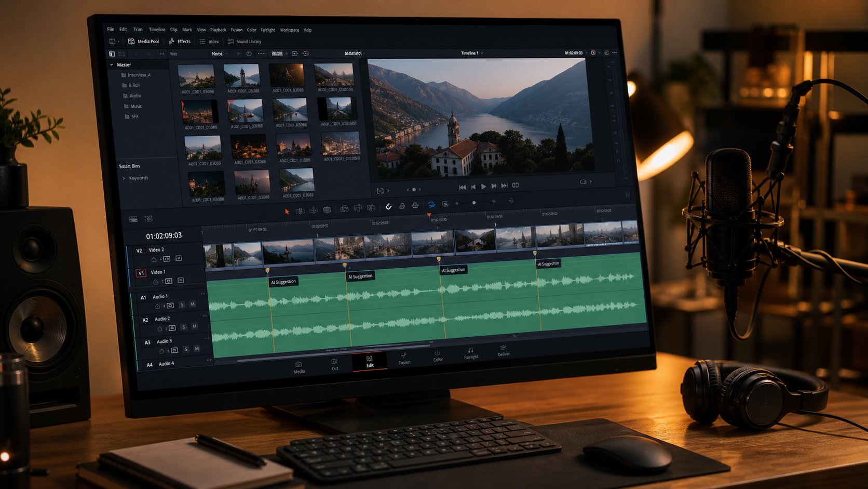
Task: Toggle linked selection chain icon
Action: point(402,206)
